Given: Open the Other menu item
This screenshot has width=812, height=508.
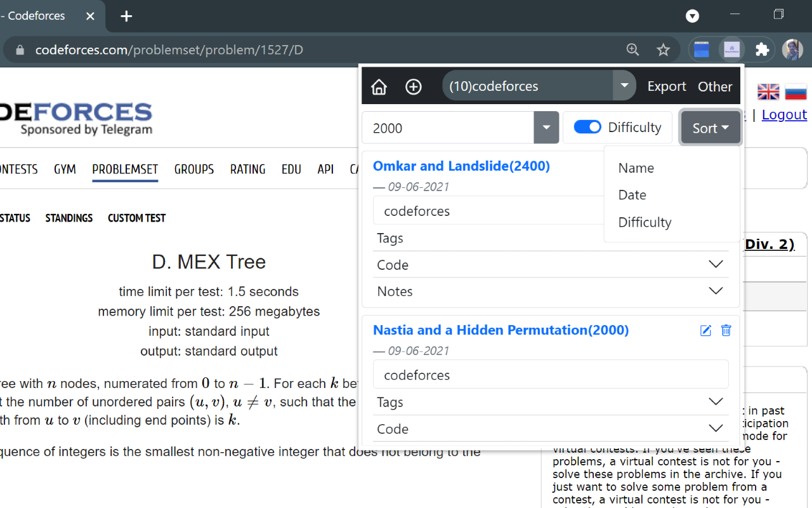Looking at the screenshot, I should click(x=715, y=86).
